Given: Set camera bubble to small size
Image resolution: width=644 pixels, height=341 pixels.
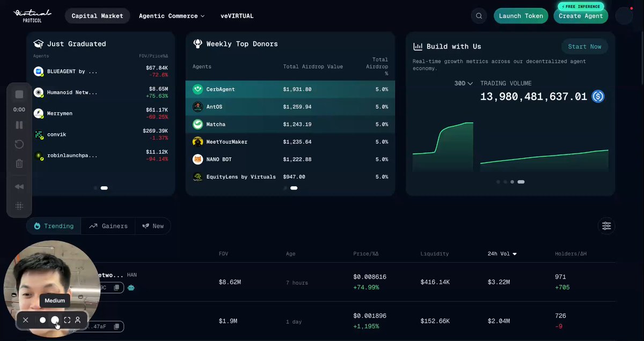Looking at the screenshot, I should click(43, 320).
